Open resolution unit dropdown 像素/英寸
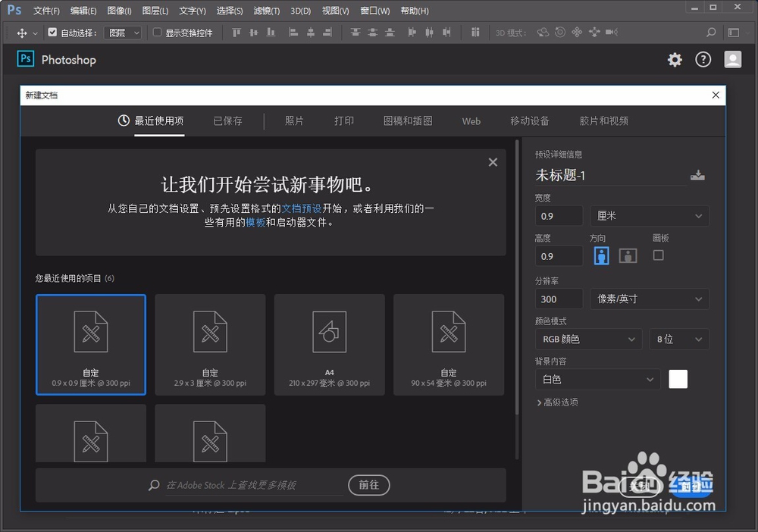 click(x=650, y=299)
